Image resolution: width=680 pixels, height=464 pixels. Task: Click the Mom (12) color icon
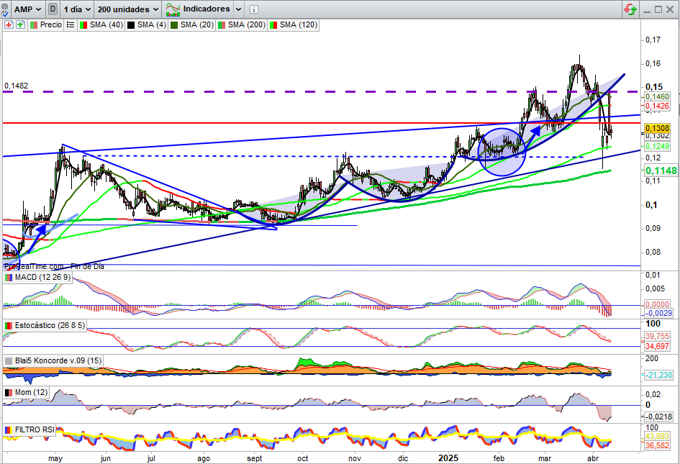[x=8, y=392]
